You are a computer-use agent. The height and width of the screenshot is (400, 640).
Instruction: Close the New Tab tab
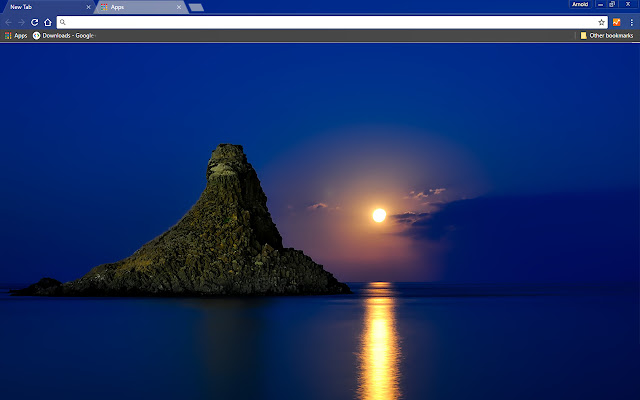[88, 7]
